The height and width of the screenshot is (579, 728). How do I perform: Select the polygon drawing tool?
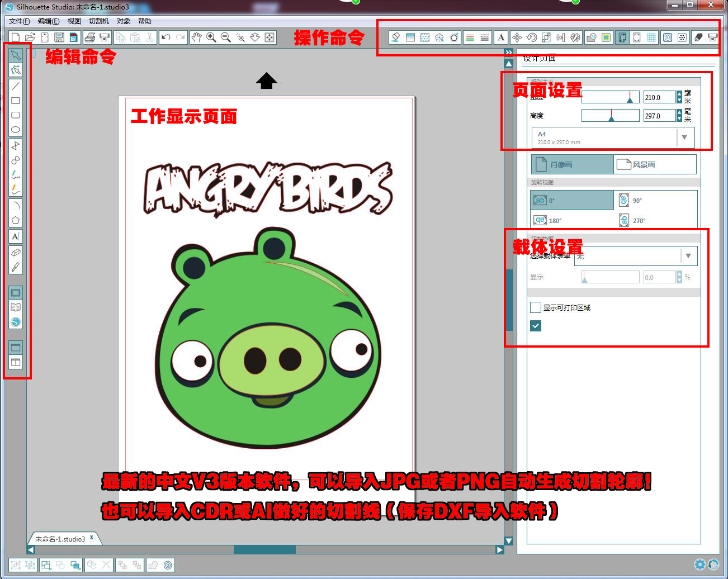pyautogui.click(x=16, y=220)
